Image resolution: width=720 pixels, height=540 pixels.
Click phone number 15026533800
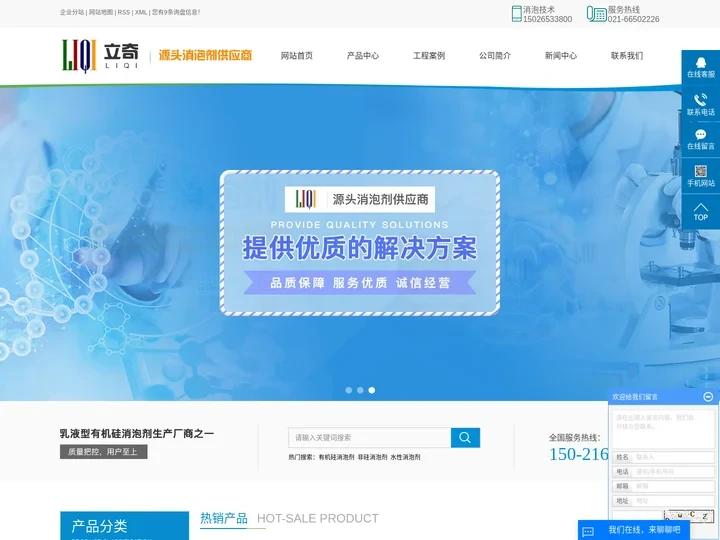click(x=547, y=19)
